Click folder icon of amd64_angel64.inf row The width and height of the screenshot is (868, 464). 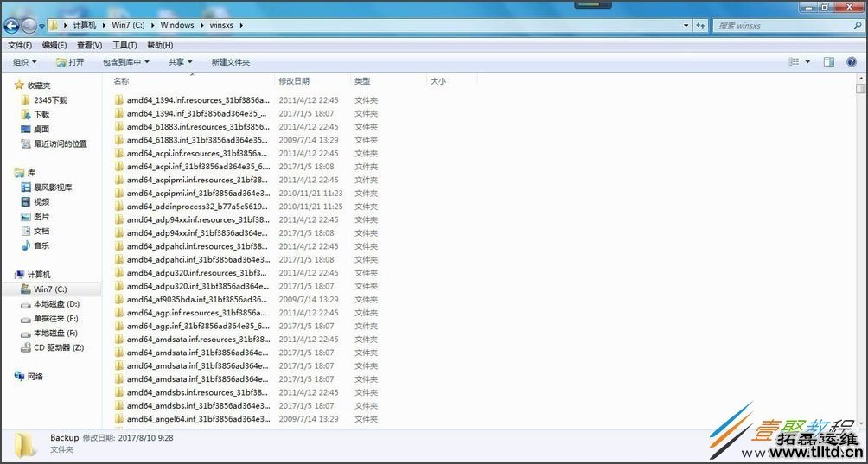tap(119, 419)
